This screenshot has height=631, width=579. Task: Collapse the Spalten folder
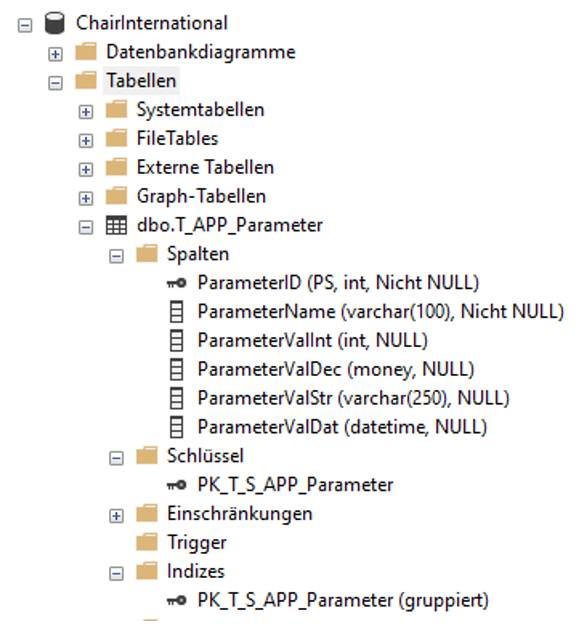click(116, 256)
